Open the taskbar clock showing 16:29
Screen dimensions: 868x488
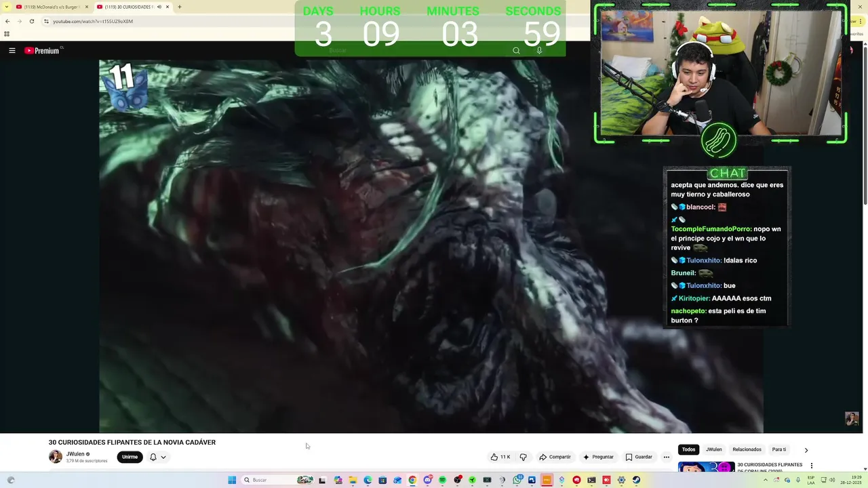point(850,480)
